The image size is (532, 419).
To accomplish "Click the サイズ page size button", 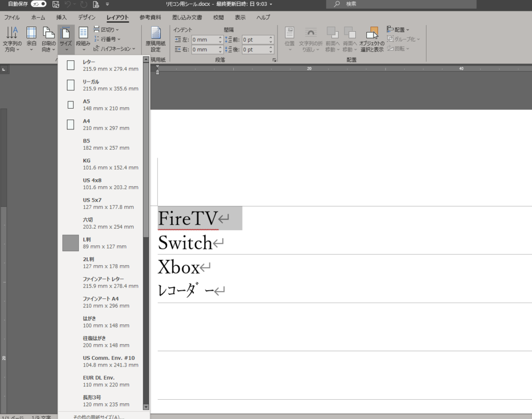I will click(x=66, y=40).
